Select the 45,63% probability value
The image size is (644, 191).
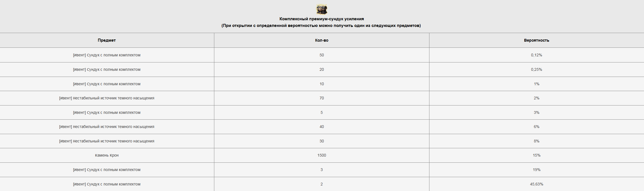tap(536, 184)
